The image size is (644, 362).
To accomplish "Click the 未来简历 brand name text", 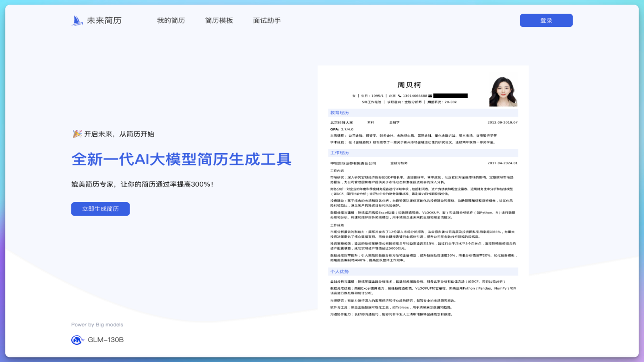I will [x=104, y=21].
